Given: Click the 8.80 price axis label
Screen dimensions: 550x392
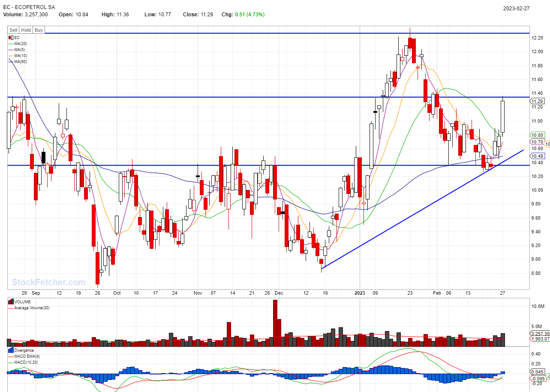Looking at the screenshot, I should pyautogui.click(x=536, y=273).
